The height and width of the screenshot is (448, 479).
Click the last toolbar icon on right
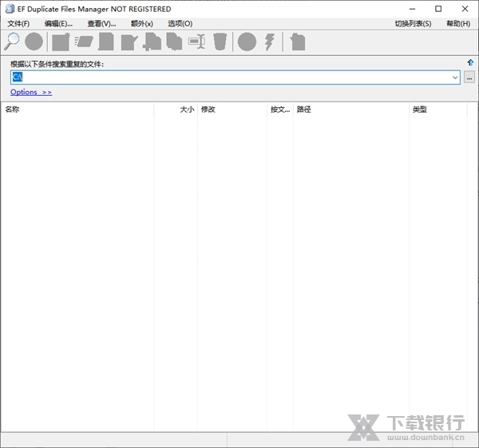[297, 42]
